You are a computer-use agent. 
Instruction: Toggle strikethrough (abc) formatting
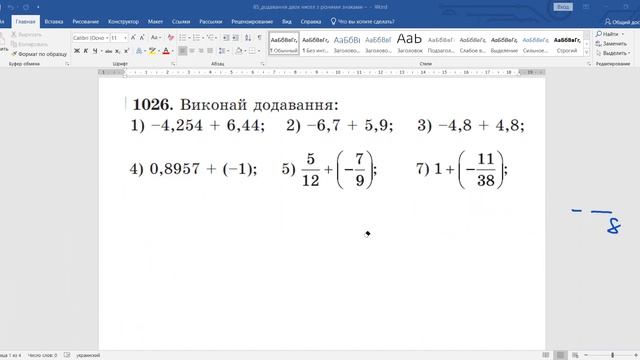coord(108,51)
